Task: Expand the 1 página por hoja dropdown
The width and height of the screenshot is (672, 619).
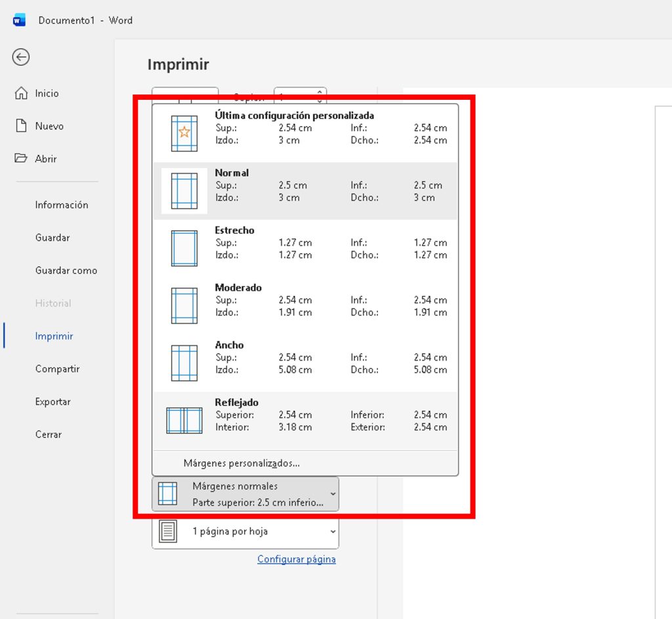Action: (245, 531)
